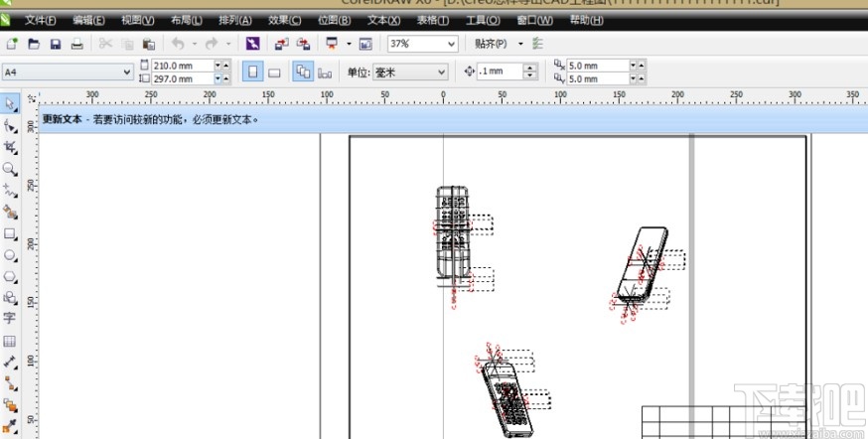
Task: Select the Rectangle tool
Action: (x=10, y=233)
